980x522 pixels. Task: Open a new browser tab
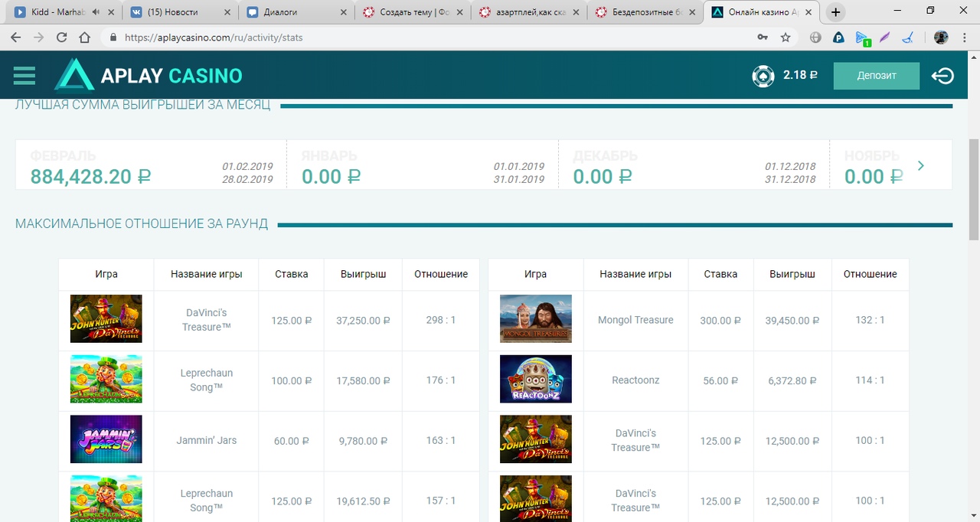835,12
